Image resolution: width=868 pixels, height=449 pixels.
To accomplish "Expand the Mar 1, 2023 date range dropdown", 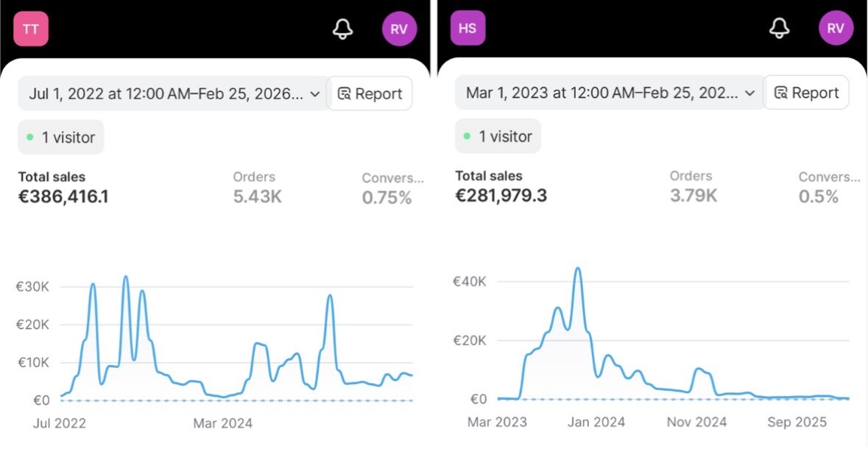I will [609, 93].
